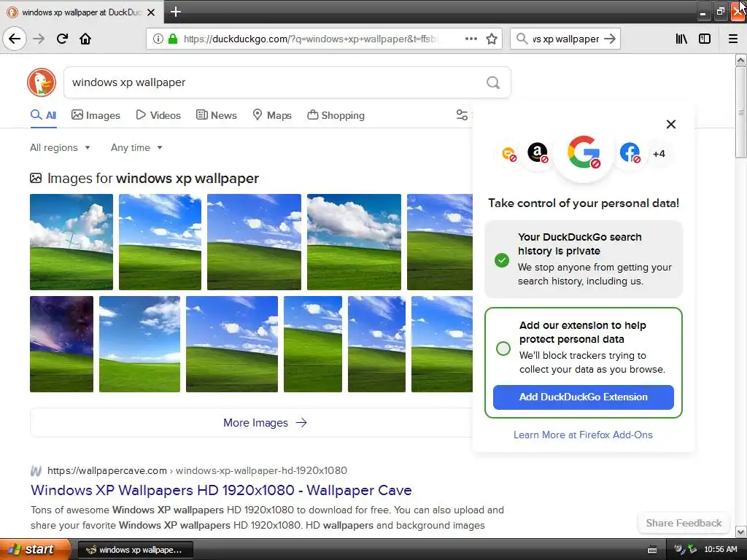This screenshot has height=560, width=747.
Task: Click More Images link
Action: [265, 423]
